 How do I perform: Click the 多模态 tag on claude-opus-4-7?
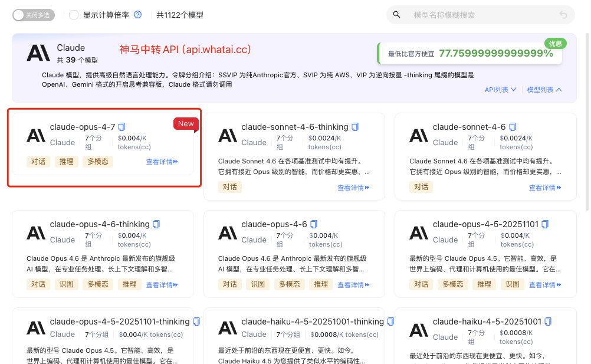tap(98, 162)
